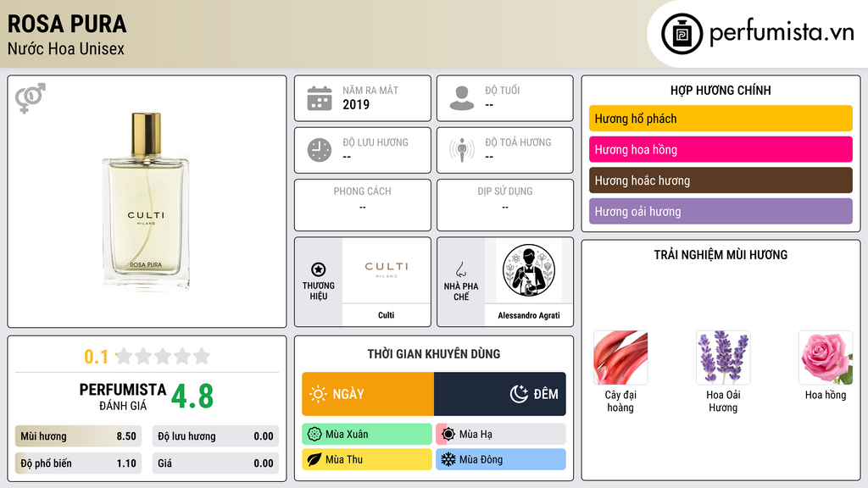The height and width of the screenshot is (488, 868).
Task: Select the yellow Hương hổ phách accord bar
Action: [721, 119]
